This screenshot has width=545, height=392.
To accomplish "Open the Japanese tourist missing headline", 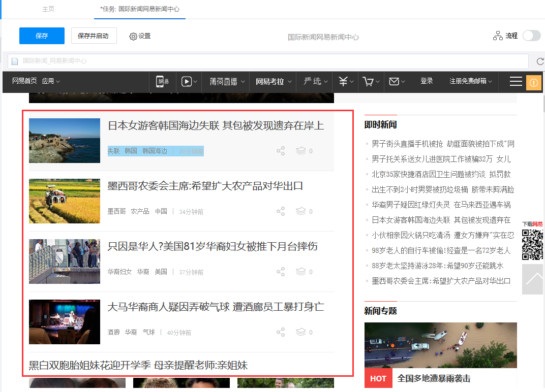I will click(x=216, y=126).
